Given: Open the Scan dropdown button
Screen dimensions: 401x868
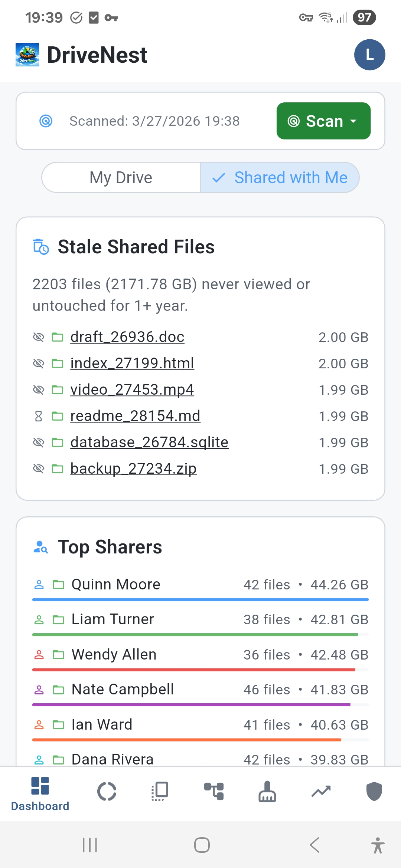Looking at the screenshot, I should 323,121.
